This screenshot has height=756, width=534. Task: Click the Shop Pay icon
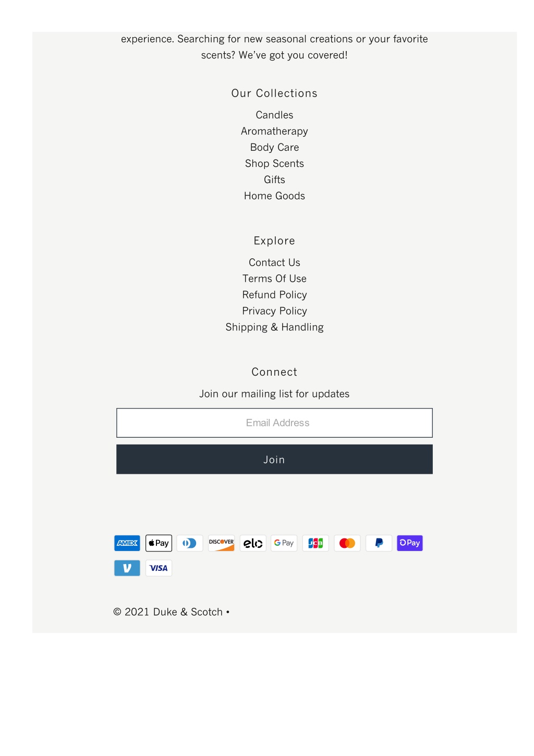point(410,543)
